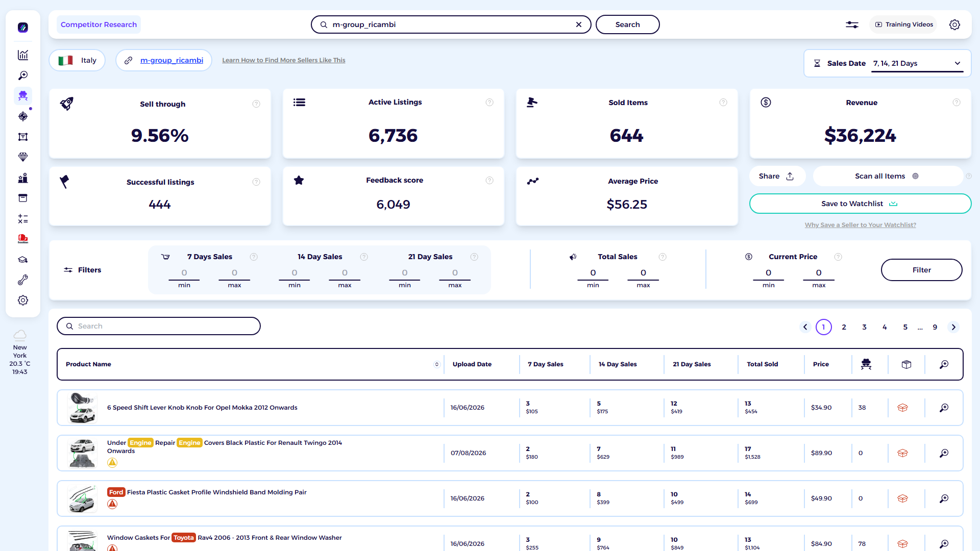Click the Italy country selector

coord(77,60)
